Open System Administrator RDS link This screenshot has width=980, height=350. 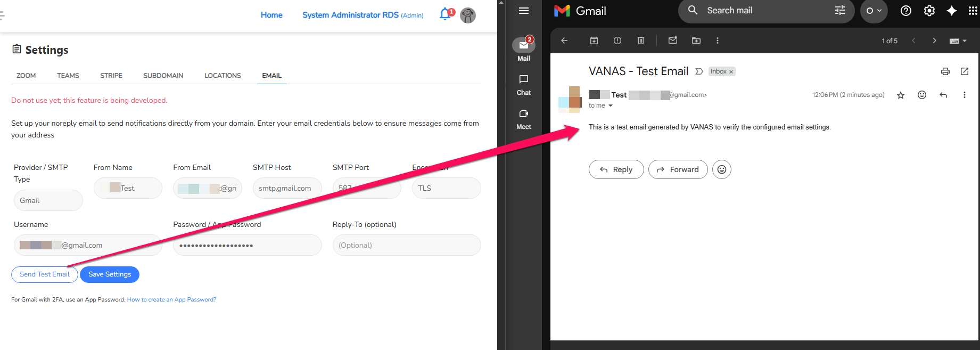(x=363, y=15)
